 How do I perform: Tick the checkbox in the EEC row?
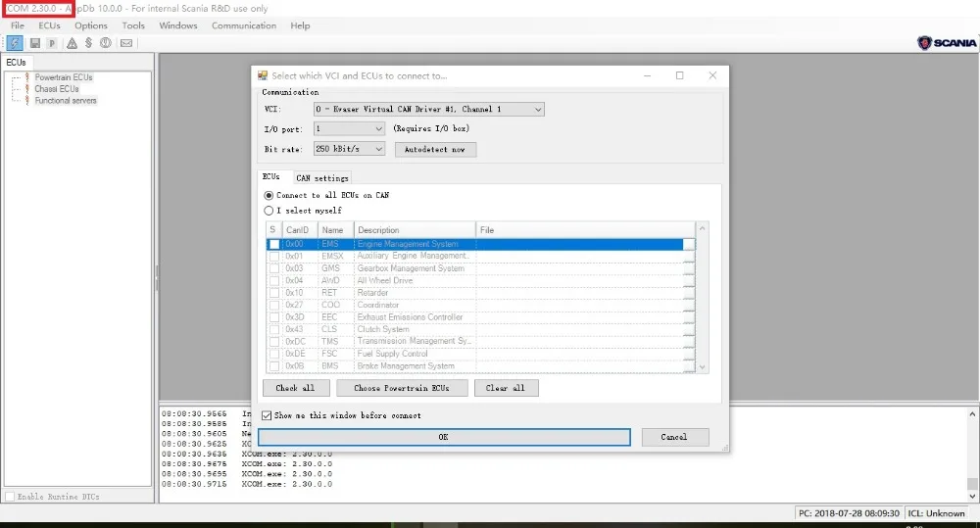pyautogui.click(x=274, y=316)
